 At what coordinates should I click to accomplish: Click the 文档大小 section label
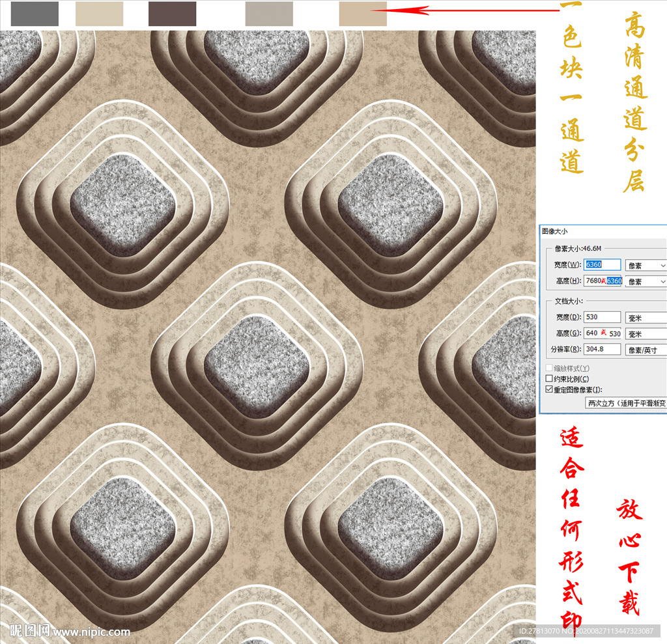pos(569,301)
